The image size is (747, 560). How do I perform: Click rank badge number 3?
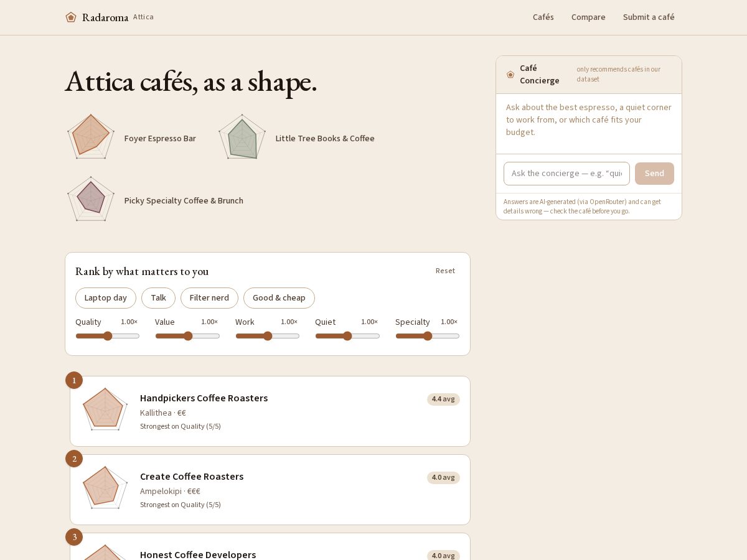[74, 537]
